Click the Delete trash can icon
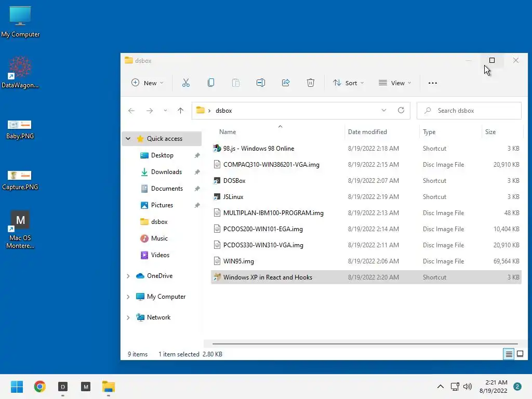 [311, 83]
